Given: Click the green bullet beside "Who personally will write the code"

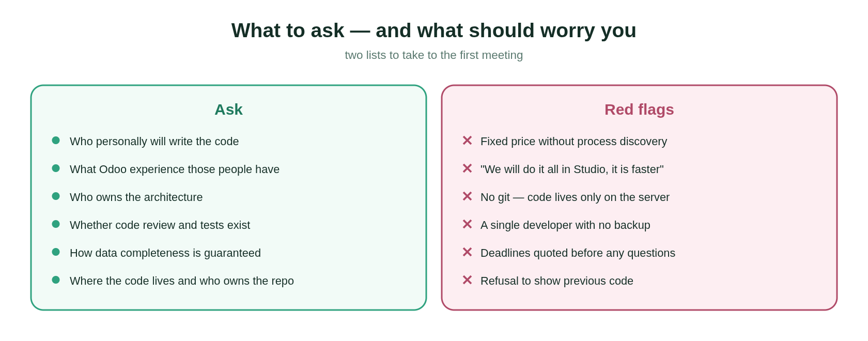Looking at the screenshot, I should (56, 141).
